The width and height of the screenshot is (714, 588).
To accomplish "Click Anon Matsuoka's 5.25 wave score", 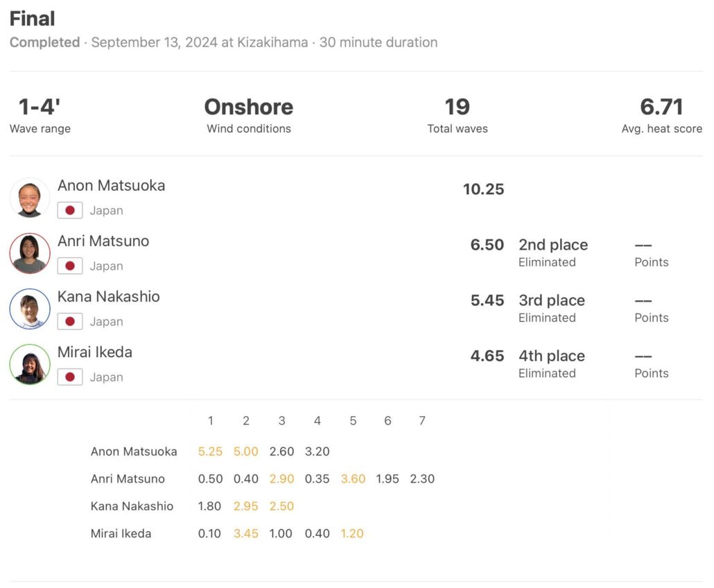I will 210,451.
